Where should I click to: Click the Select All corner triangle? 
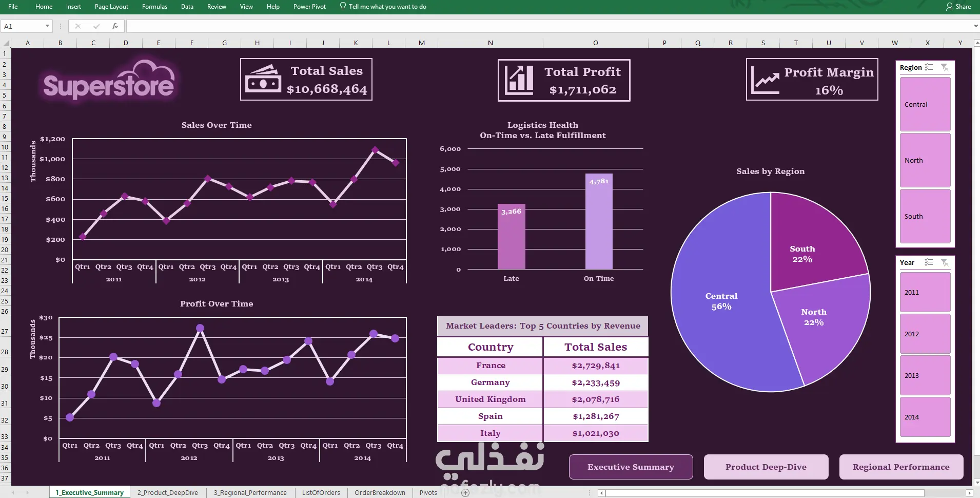pos(6,43)
